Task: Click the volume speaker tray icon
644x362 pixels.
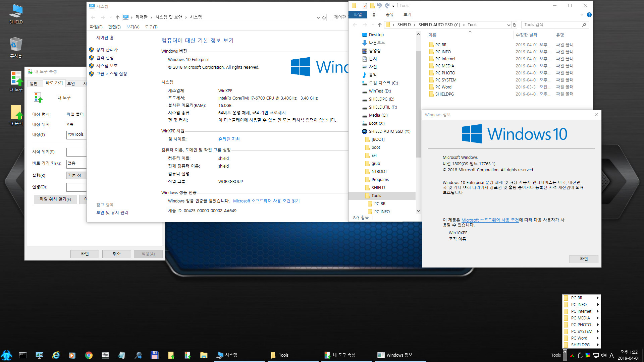Action: 604,355
